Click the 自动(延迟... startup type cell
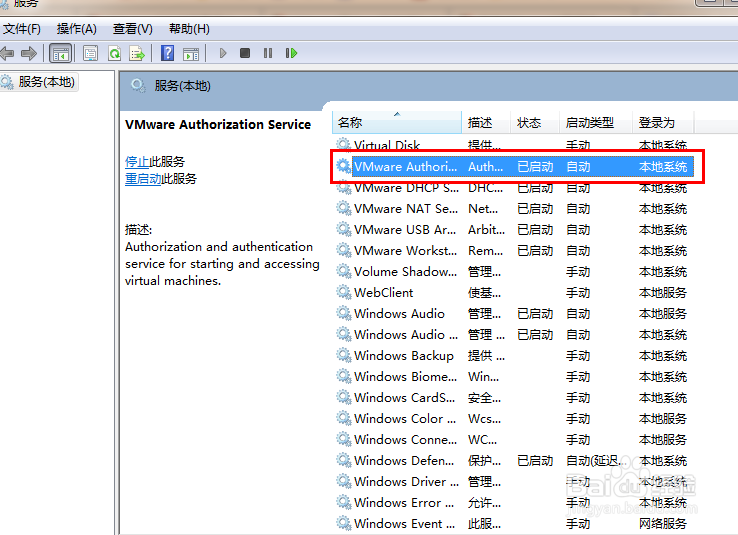The image size is (738, 535). [596, 461]
